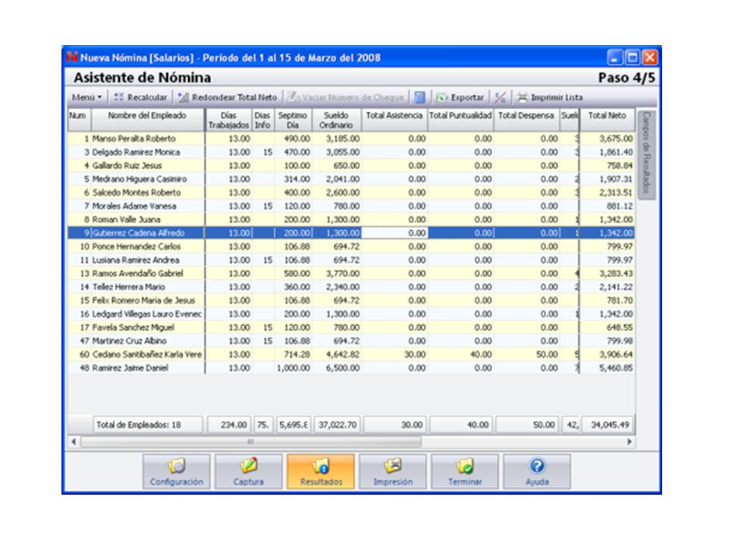747x560 pixels.
Task: Click Total Asistencia cell of Gutierrez row
Action: pos(395,233)
